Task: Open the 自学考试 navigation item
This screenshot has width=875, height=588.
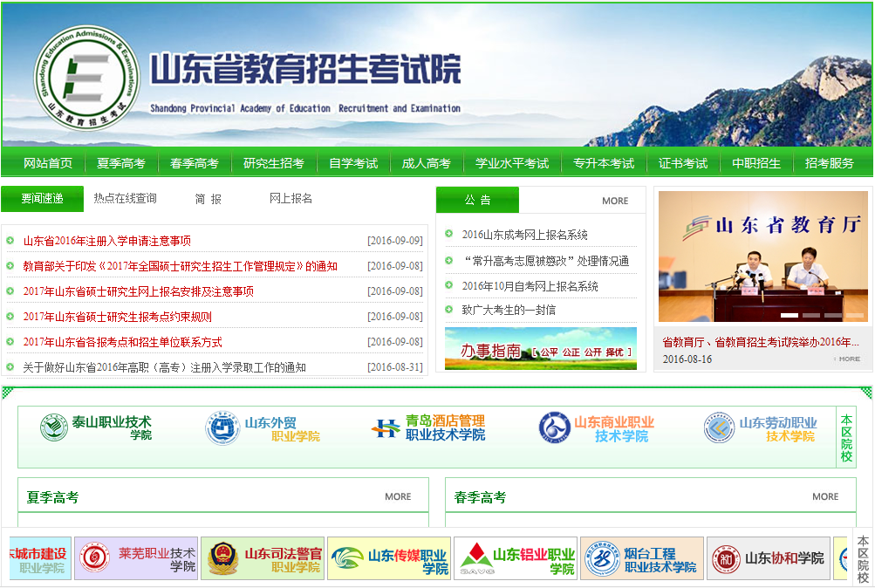Action: [353, 163]
